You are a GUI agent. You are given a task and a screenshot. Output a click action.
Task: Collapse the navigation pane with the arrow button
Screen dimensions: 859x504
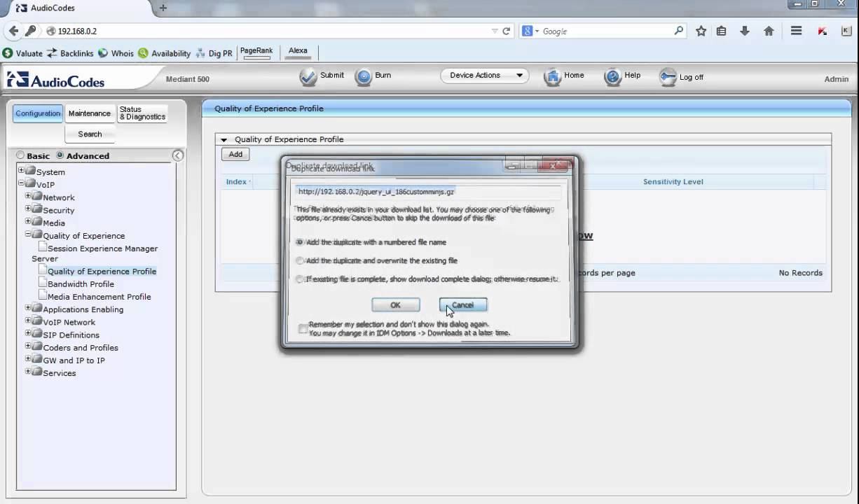click(178, 155)
